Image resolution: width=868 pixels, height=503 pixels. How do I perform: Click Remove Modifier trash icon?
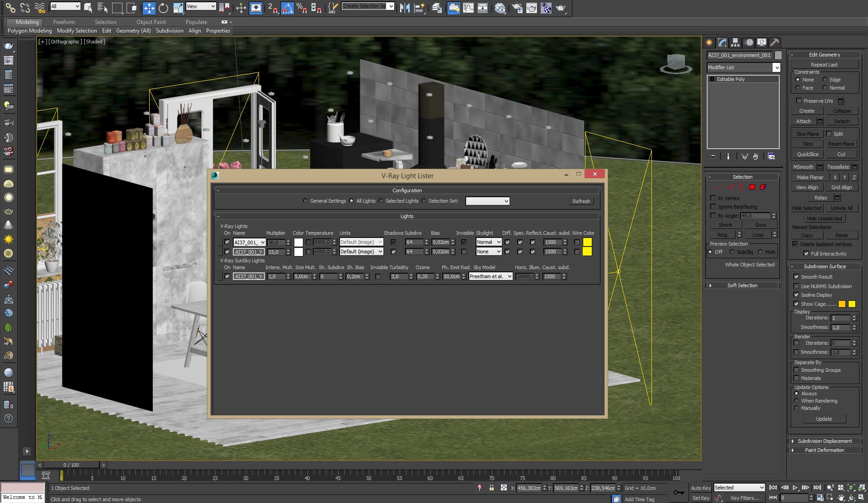point(755,156)
